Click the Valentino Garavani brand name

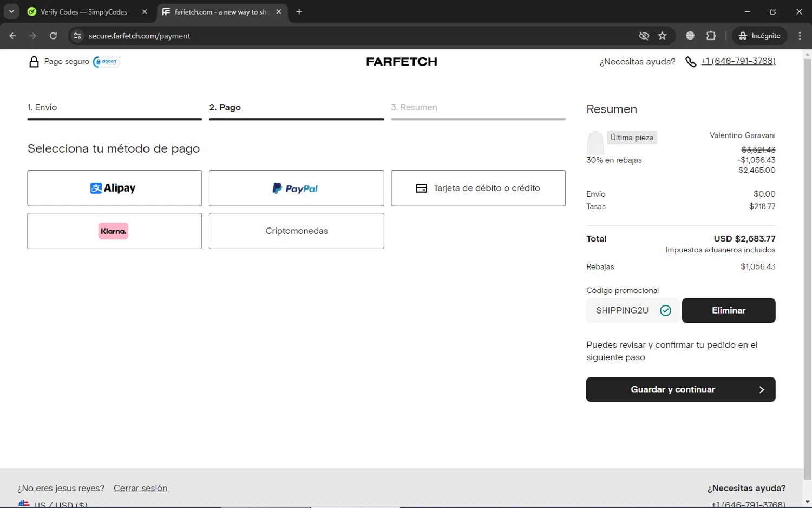(x=743, y=135)
